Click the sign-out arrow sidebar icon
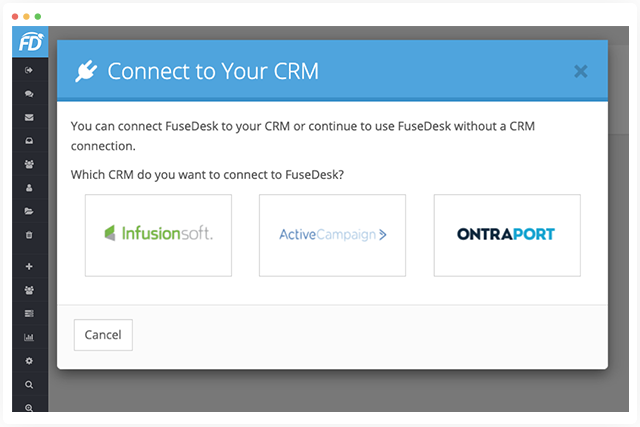This screenshot has width=640, height=427. [29, 71]
